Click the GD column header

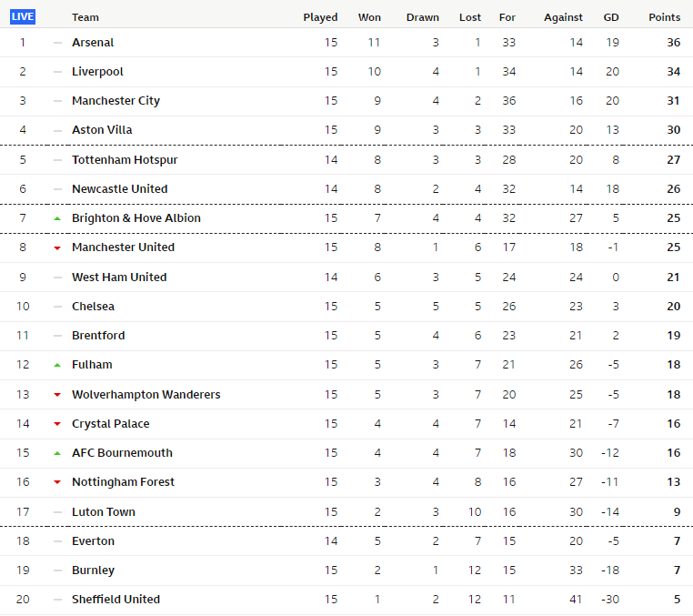click(611, 17)
